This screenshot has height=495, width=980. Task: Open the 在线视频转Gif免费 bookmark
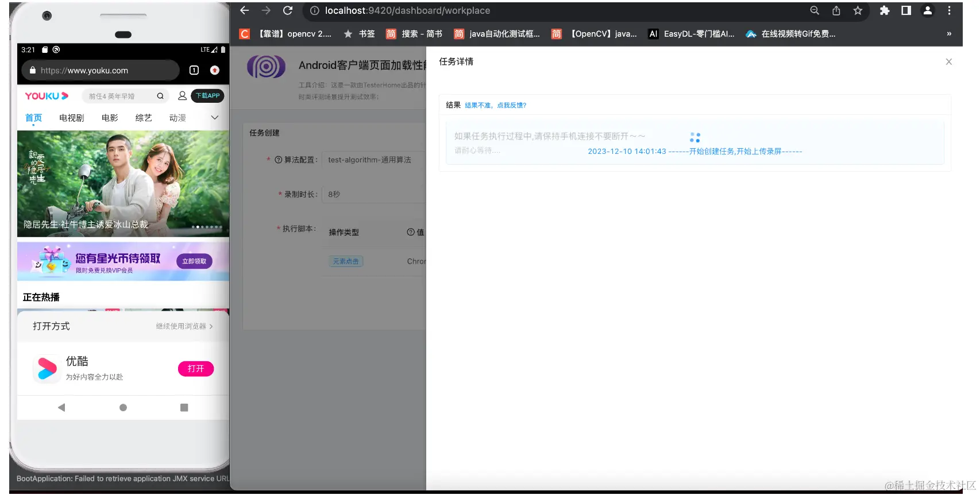point(791,34)
